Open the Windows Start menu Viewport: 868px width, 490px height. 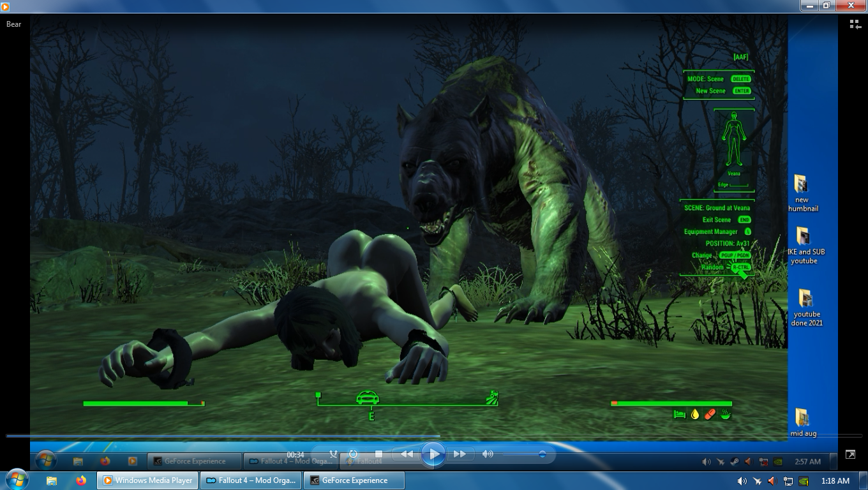(16, 480)
